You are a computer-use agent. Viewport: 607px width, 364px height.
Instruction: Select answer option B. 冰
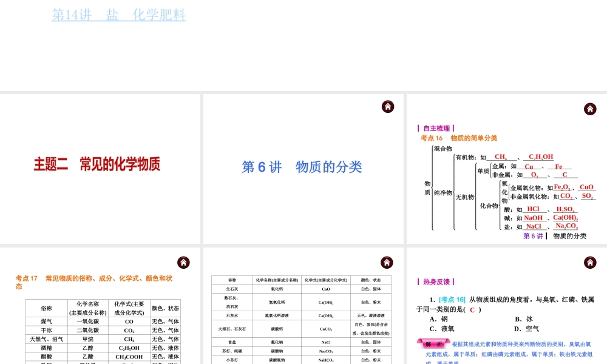[524, 319]
